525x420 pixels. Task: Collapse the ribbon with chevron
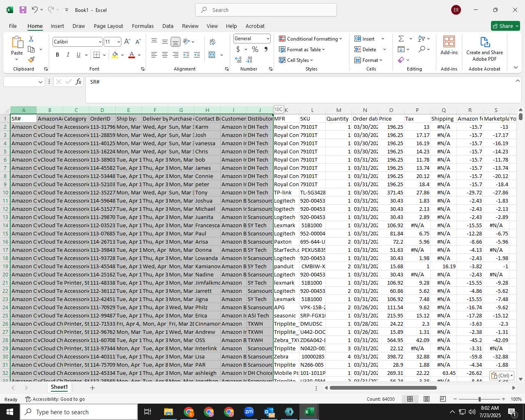516,68
